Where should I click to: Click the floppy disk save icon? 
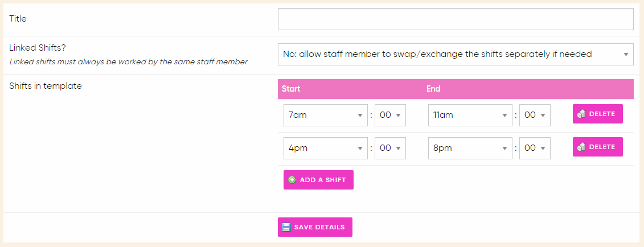286,227
